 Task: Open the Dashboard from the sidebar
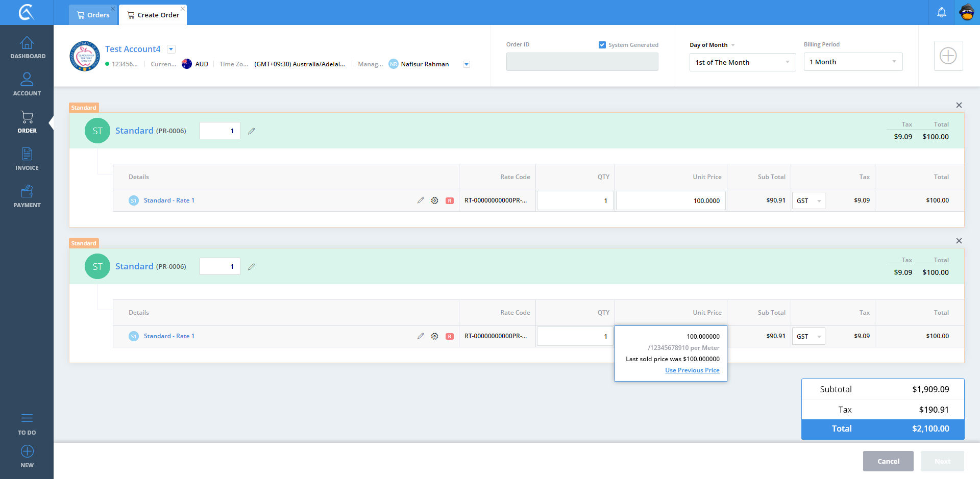click(27, 48)
